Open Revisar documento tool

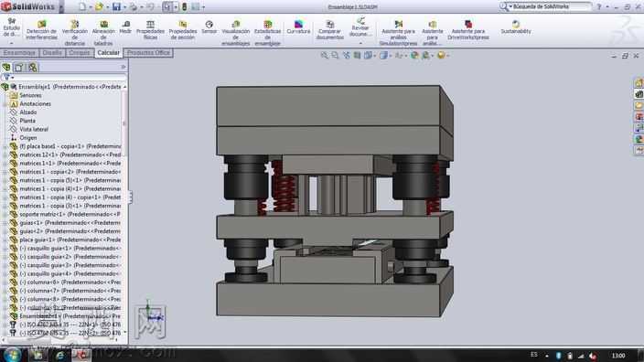[360, 27]
